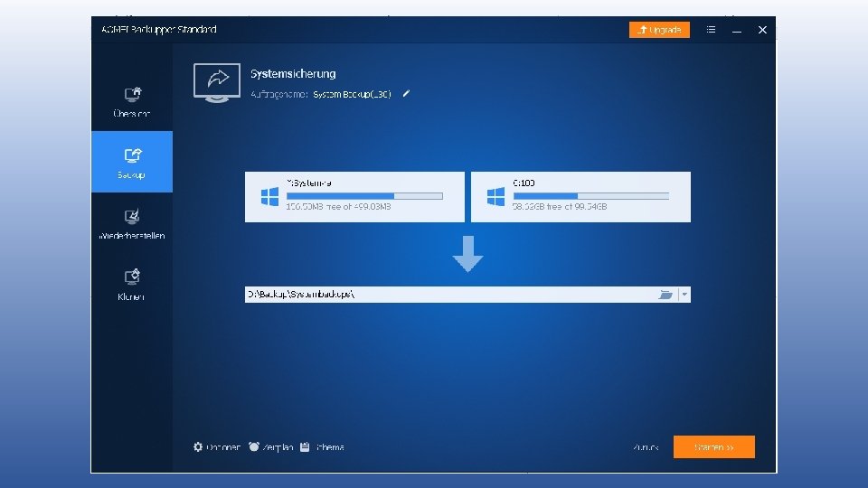The width and height of the screenshot is (868, 488).
Task: Open Optionen backup settings
Action: pos(216,447)
